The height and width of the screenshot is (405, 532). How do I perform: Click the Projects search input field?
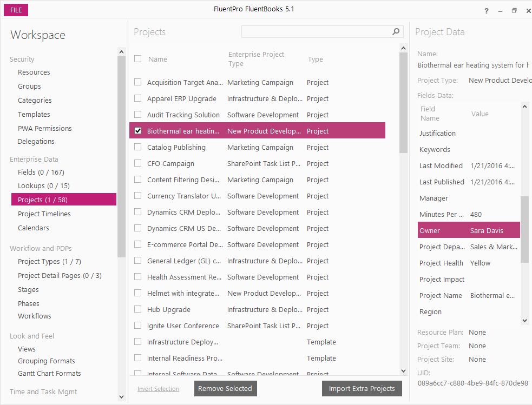point(316,32)
